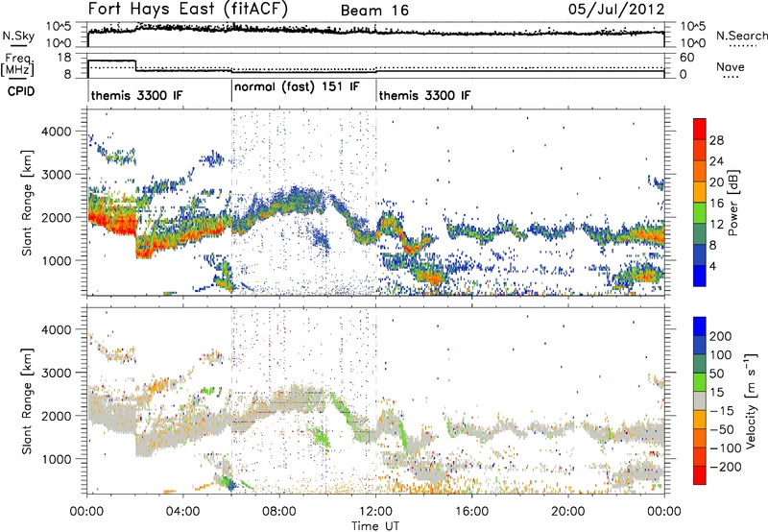
Task: Click the 'Fort Hays East (fitACF)' title
Action: click(188, 9)
